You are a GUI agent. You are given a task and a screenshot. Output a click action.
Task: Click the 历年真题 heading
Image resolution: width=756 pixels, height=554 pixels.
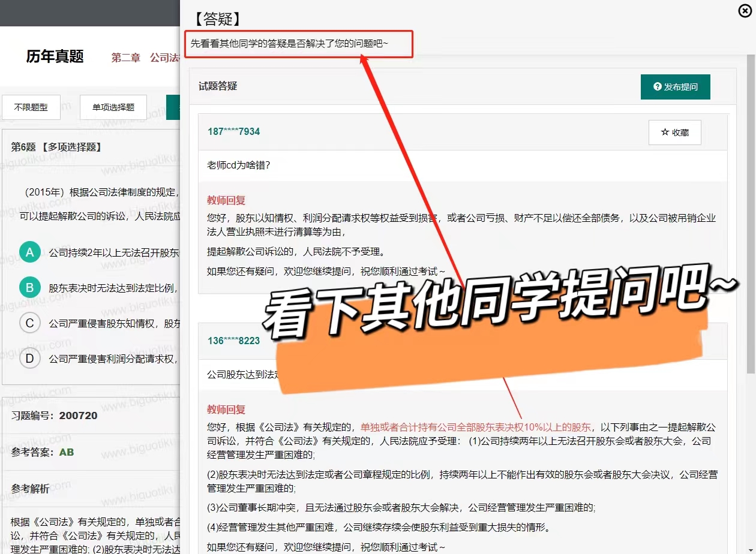point(55,57)
